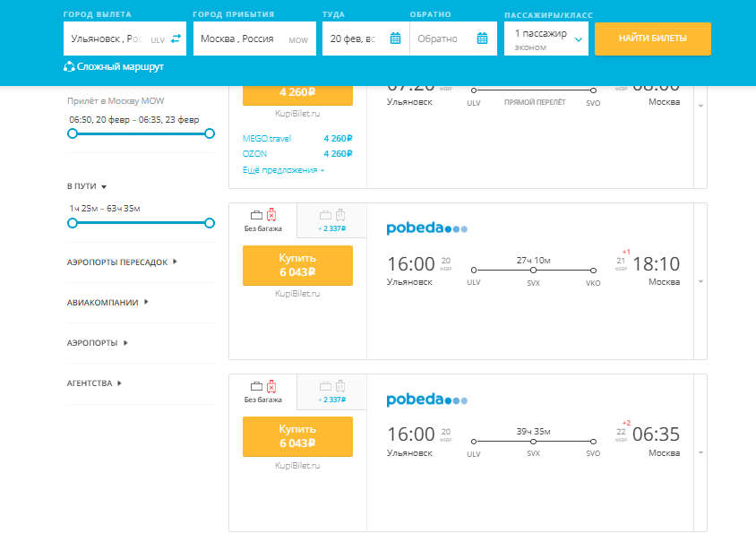Click the Pobeda logo on 27ч 10м flight

(426, 228)
